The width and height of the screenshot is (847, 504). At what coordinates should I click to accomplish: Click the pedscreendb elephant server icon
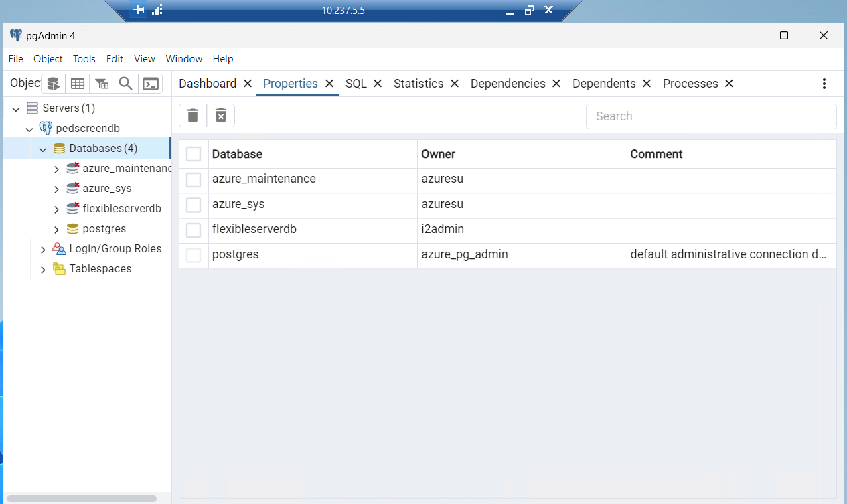point(46,128)
